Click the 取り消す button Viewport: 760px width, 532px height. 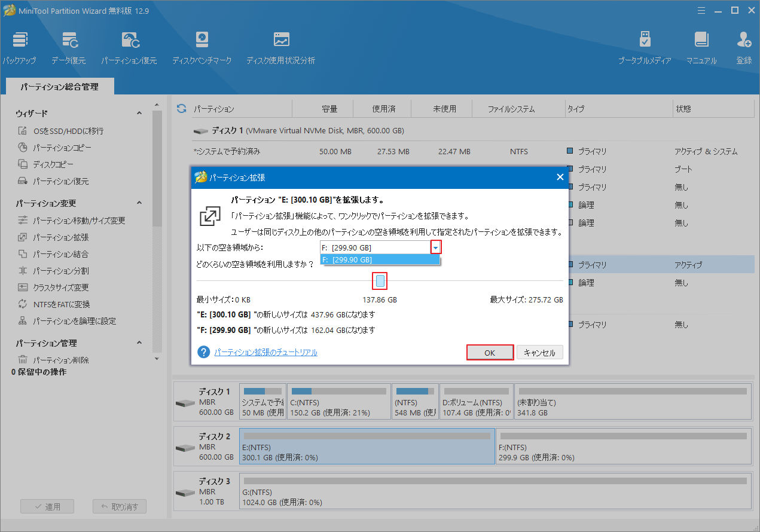coord(120,506)
